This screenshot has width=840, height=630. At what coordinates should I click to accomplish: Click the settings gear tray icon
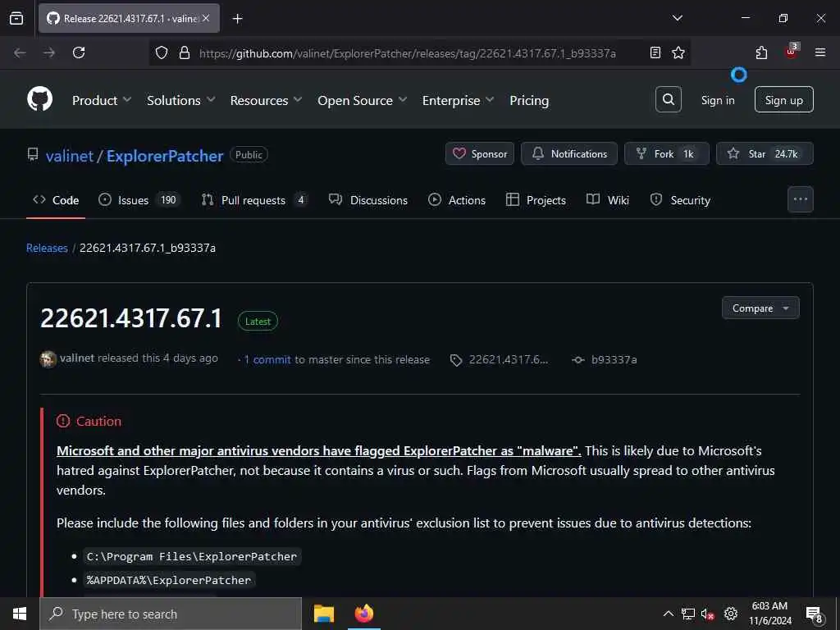[731, 614]
